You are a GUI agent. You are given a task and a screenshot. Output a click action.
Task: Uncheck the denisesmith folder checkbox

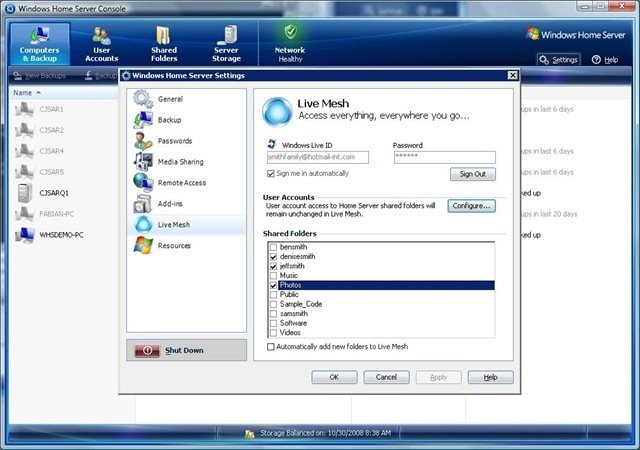pyautogui.click(x=273, y=257)
